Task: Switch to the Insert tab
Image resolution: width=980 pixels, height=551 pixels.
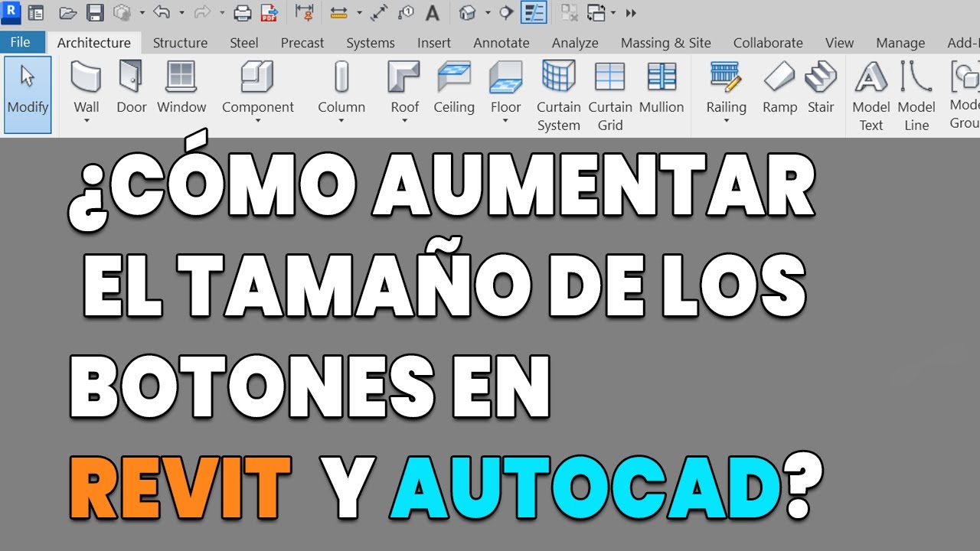Action: point(434,43)
